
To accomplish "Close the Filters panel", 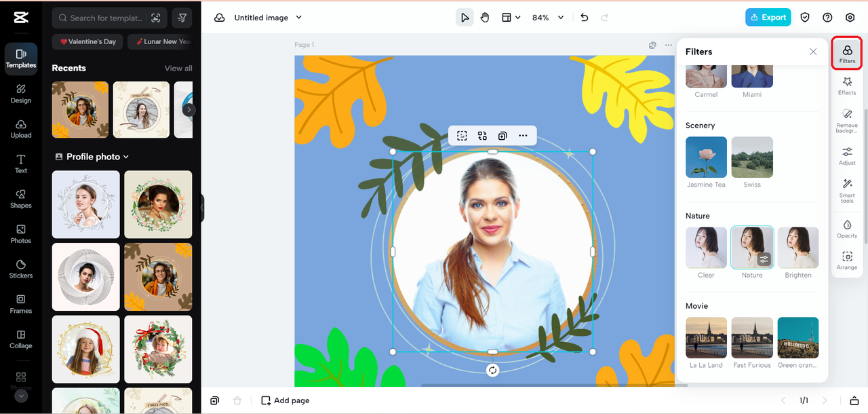I will (813, 52).
